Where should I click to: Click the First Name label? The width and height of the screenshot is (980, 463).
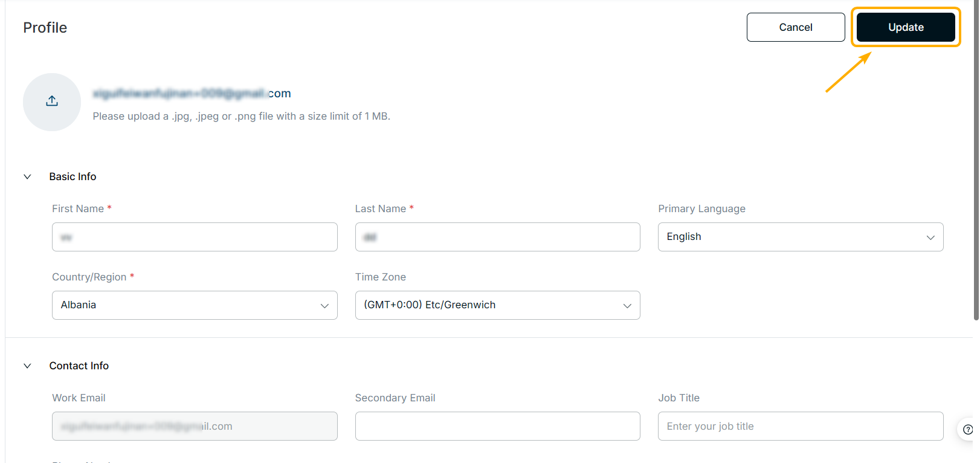[78, 209]
